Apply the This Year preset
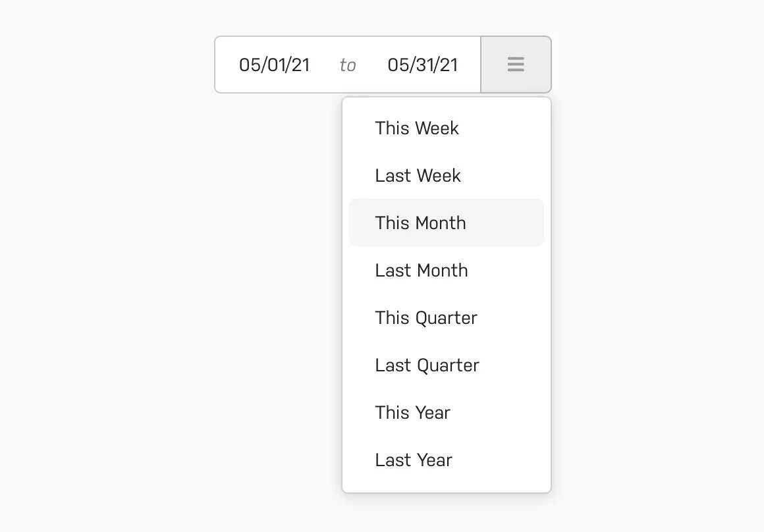764x532 pixels. pyautogui.click(x=412, y=412)
